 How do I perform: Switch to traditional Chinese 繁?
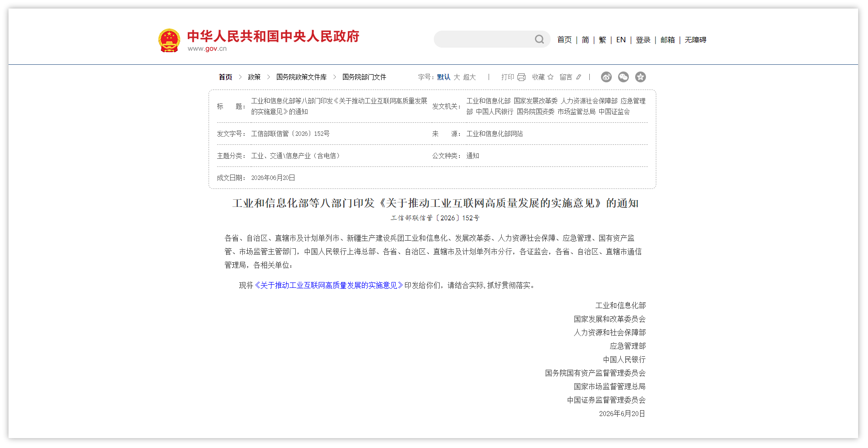pos(602,40)
